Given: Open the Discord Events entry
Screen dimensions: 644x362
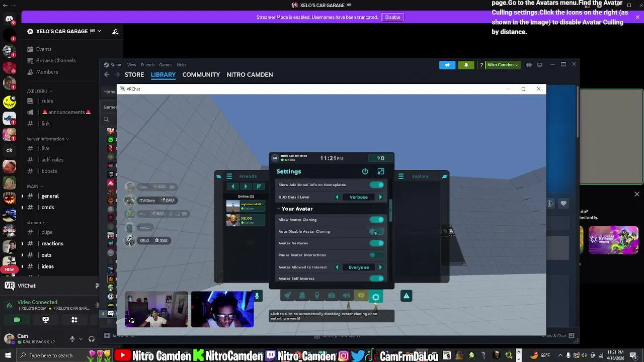Looking at the screenshot, I should click(x=44, y=49).
